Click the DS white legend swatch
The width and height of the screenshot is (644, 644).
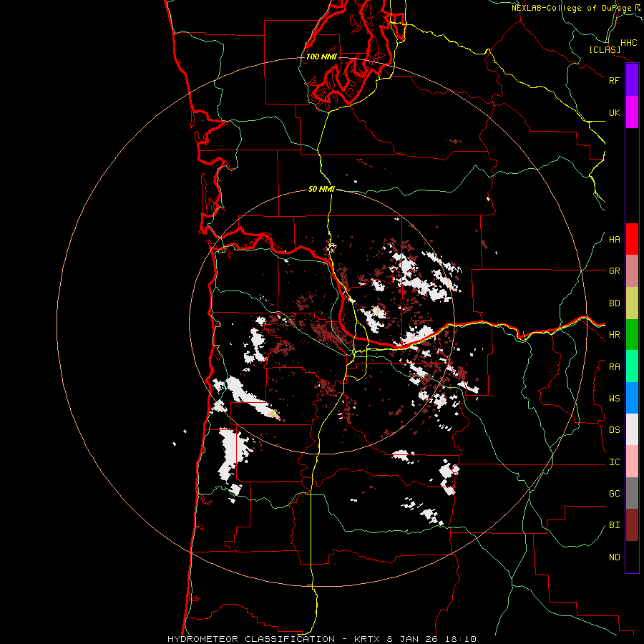[632, 429]
